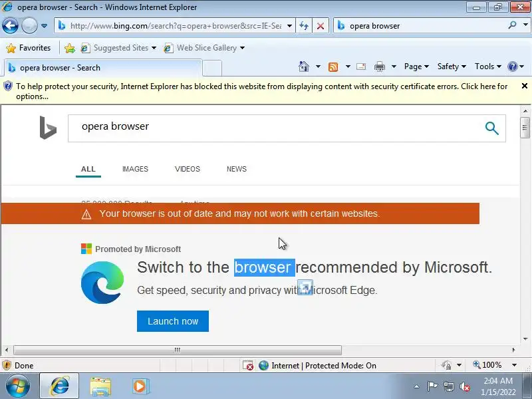Click the toolbar search box with opera browser
This screenshot has width=532, height=399.
coord(421,26)
